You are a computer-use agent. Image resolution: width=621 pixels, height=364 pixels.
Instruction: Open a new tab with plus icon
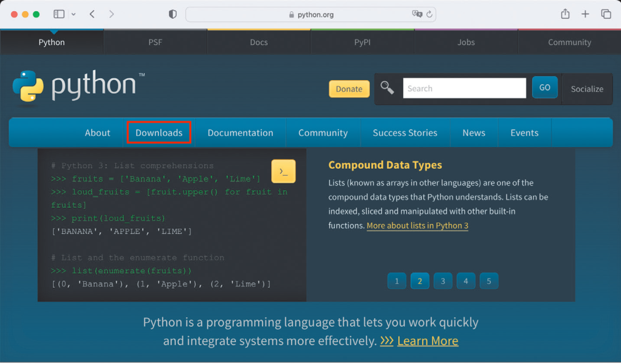click(585, 14)
